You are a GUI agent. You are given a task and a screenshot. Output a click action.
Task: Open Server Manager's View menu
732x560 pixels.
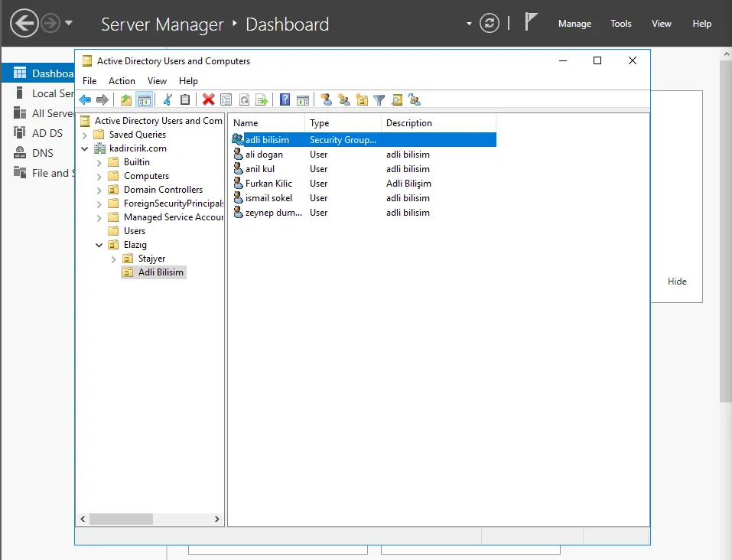662,24
